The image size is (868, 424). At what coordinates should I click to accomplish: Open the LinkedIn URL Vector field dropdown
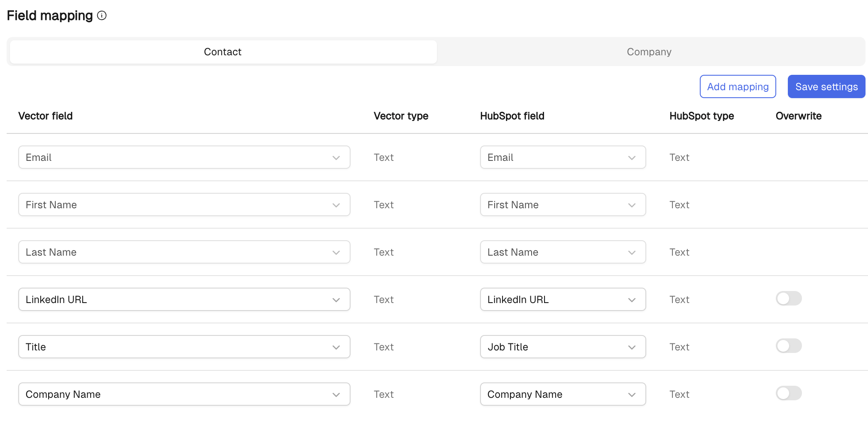(184, 300)
